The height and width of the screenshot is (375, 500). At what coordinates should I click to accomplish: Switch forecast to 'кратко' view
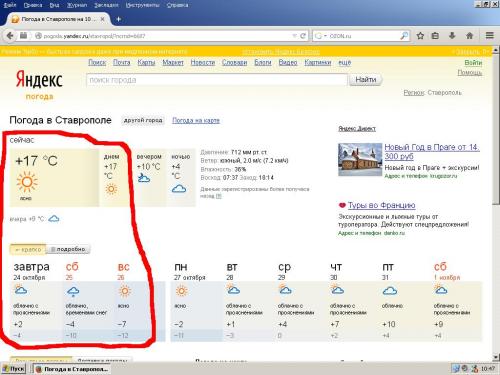tap(28, 249)
